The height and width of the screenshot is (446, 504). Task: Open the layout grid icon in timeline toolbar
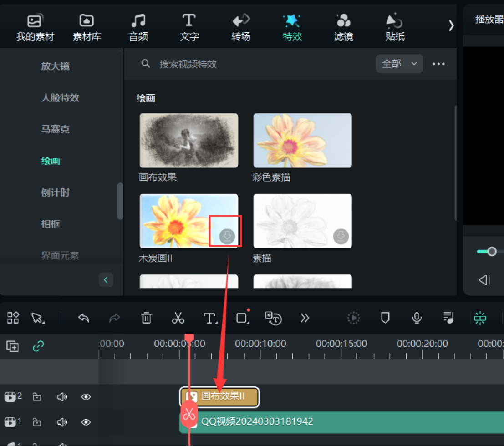click(x=13, y=318)
